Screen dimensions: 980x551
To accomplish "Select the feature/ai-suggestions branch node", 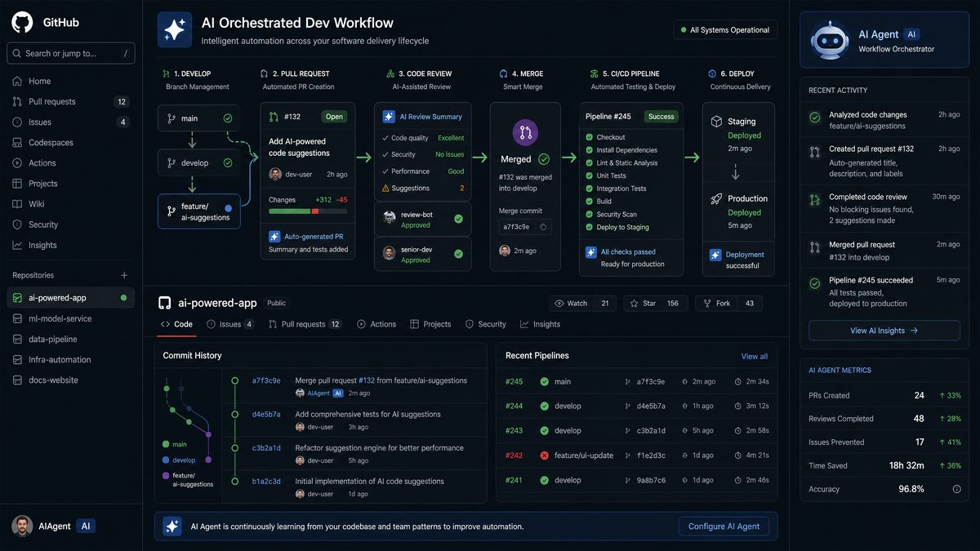I will [x=198, y=211].
